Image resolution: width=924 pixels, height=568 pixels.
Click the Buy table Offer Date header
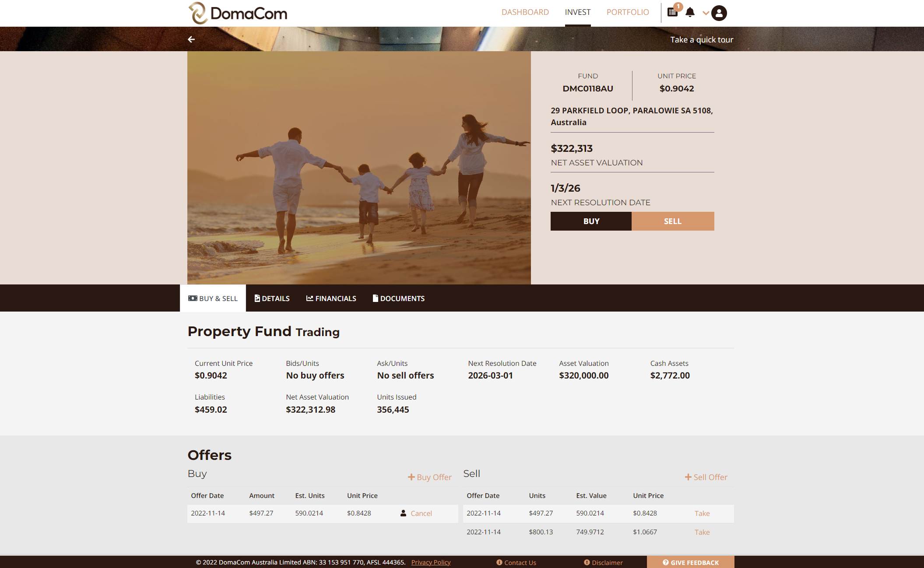pos(207,496)
